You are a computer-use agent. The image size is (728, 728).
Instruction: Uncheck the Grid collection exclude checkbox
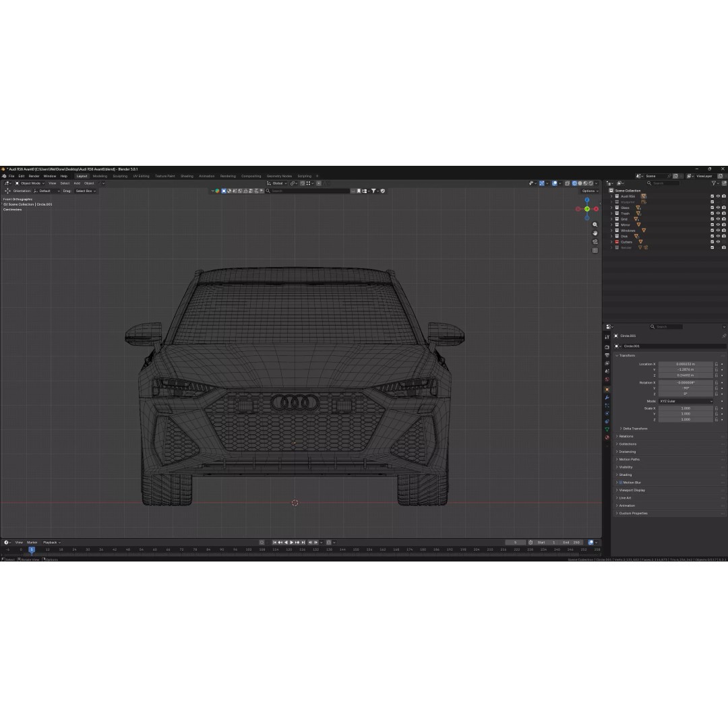712,219
